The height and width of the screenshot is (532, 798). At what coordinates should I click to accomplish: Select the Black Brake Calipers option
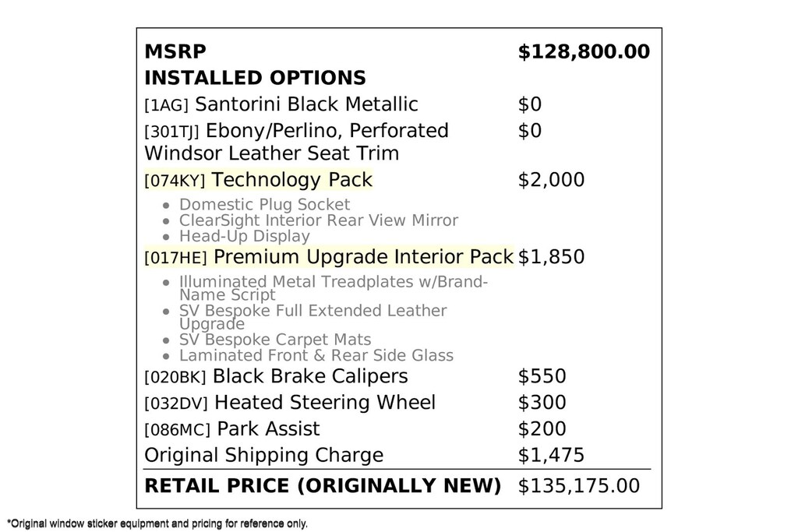click(x=277, y=376)
